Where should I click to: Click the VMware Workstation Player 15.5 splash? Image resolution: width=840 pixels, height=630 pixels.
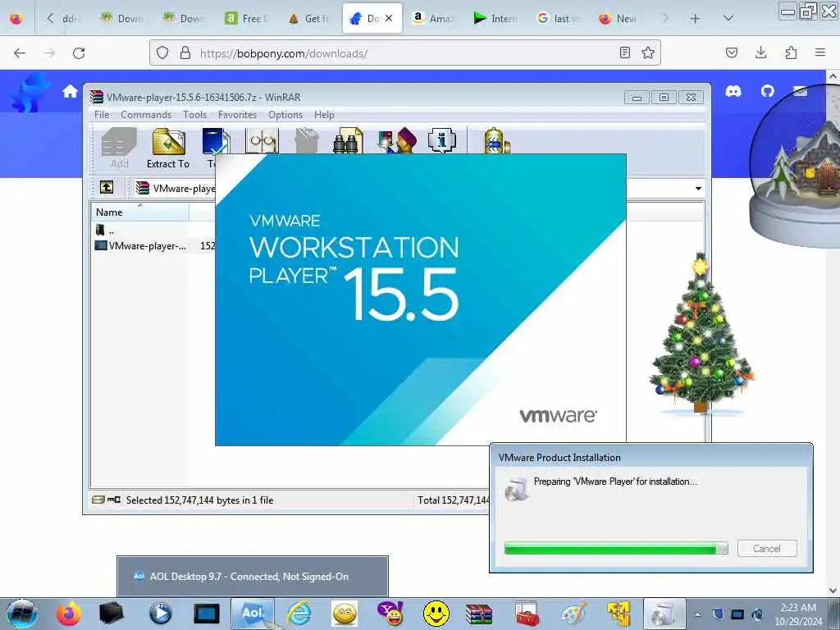pos(421,299)
